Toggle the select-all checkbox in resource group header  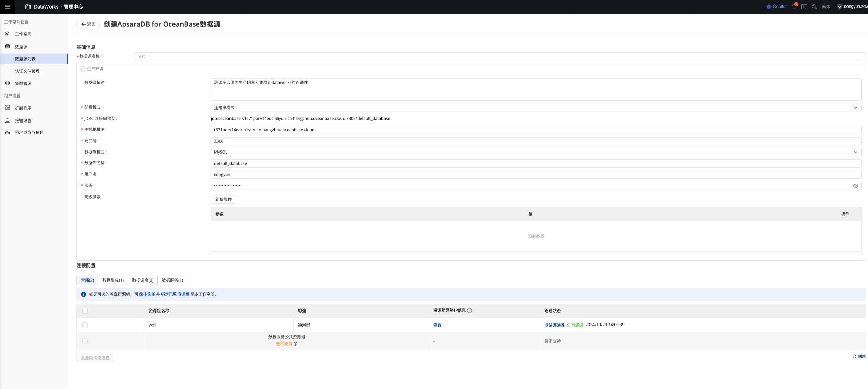[85, 311]
